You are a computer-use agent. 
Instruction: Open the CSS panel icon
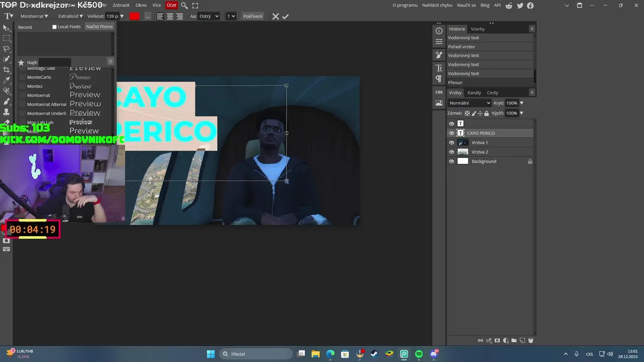click(x=439, y=92)
